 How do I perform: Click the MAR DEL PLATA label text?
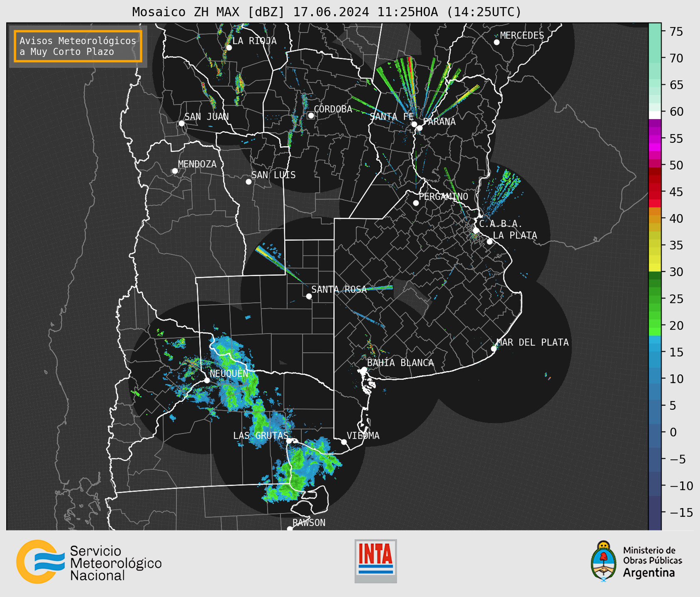click(x=533, y=343)
